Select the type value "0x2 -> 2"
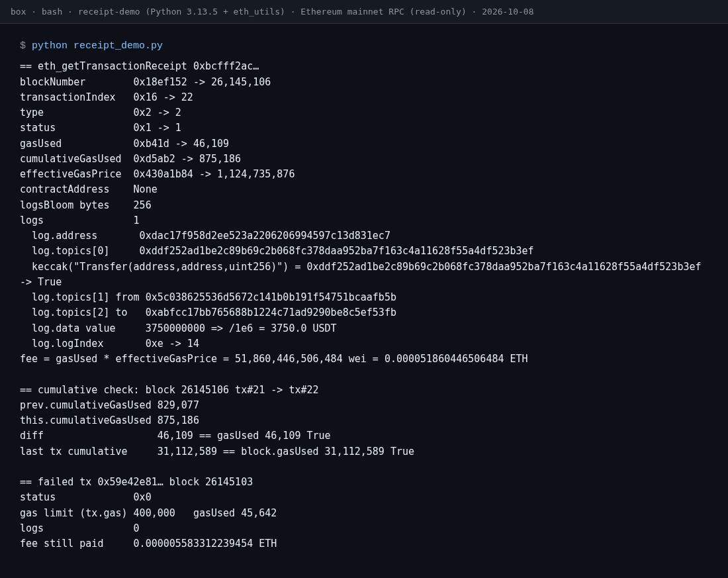 coord(157,113)
